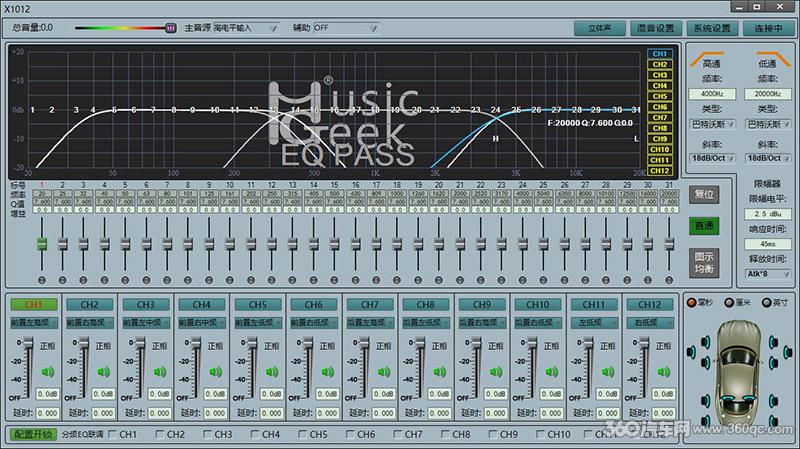Open the high-pass slope 18dB/Oct dropdown
This screenshot has height=449, width=800.
pyautogui.click(x=712, y=158)
